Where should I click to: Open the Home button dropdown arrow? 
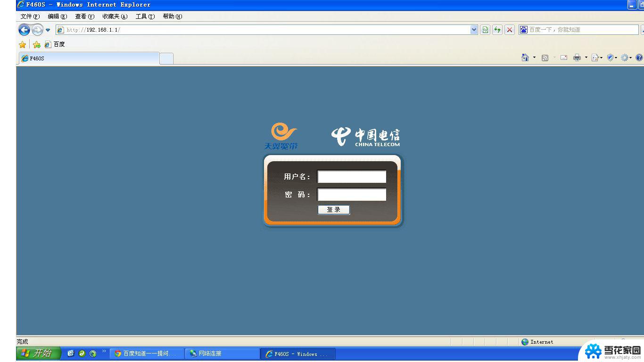click(534, 58)
